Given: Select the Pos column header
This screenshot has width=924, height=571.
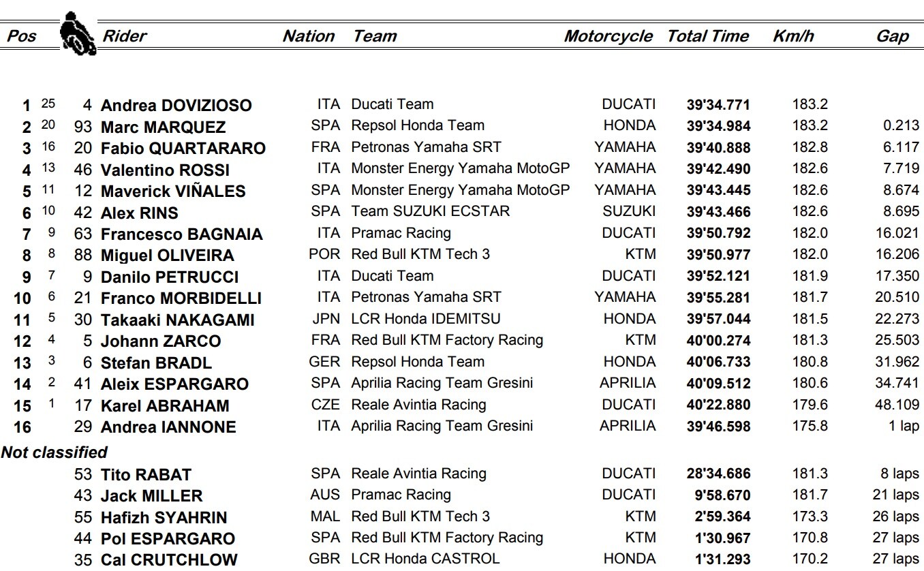Looking at the screenshot, I should tap(21, 36).
